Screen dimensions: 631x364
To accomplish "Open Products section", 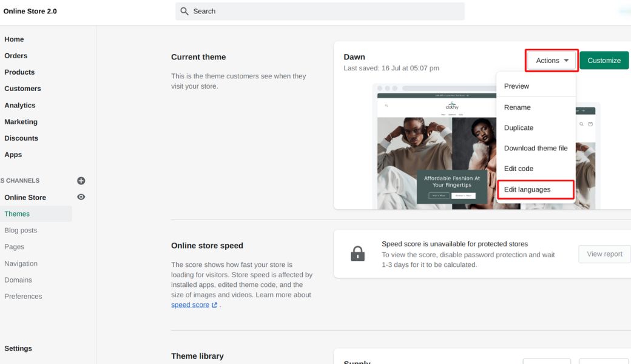I will tap(19, 72).
